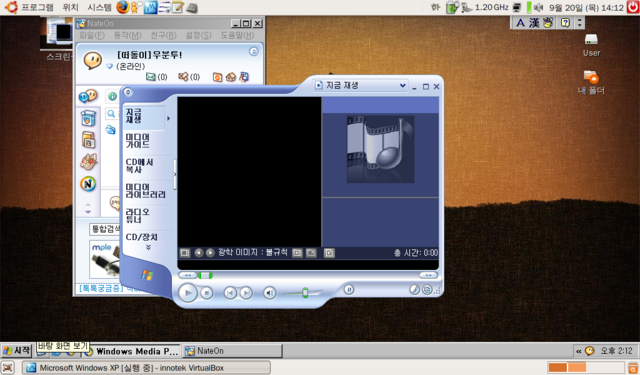Click the Media Player seek bar handle
Viewport: 640px width, 375px height.
pos(205,275)
